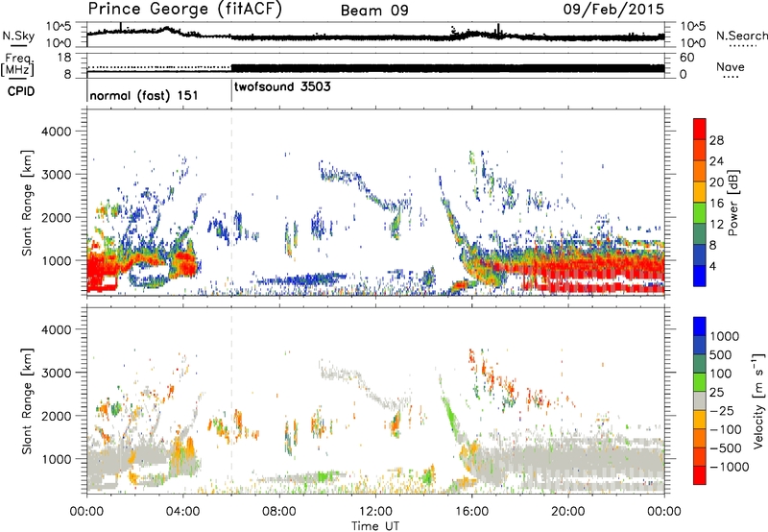
Task: Click the '20:00' time tick label
Action: pos(568,512)
